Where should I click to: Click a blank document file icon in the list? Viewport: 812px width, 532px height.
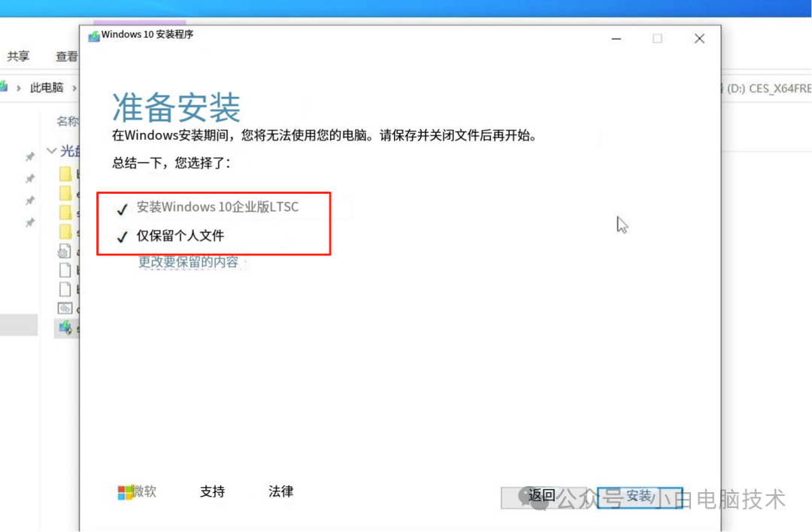(x=64, y=270)
